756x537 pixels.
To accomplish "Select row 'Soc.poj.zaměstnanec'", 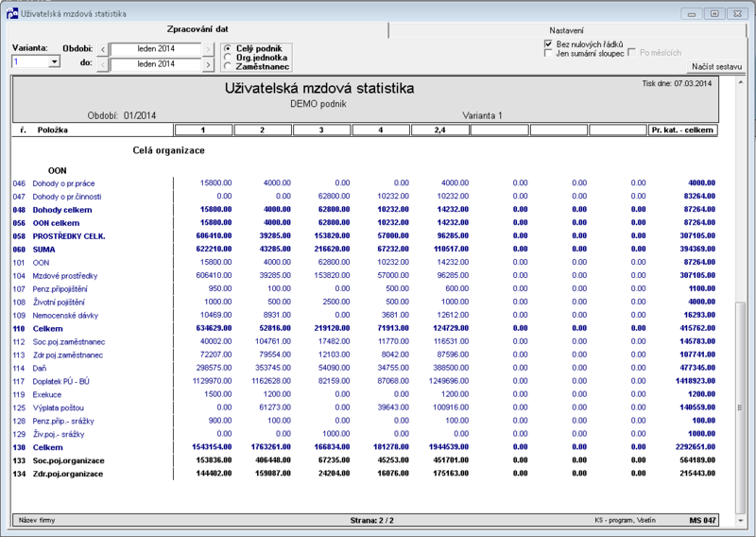I will pos(364,341).
